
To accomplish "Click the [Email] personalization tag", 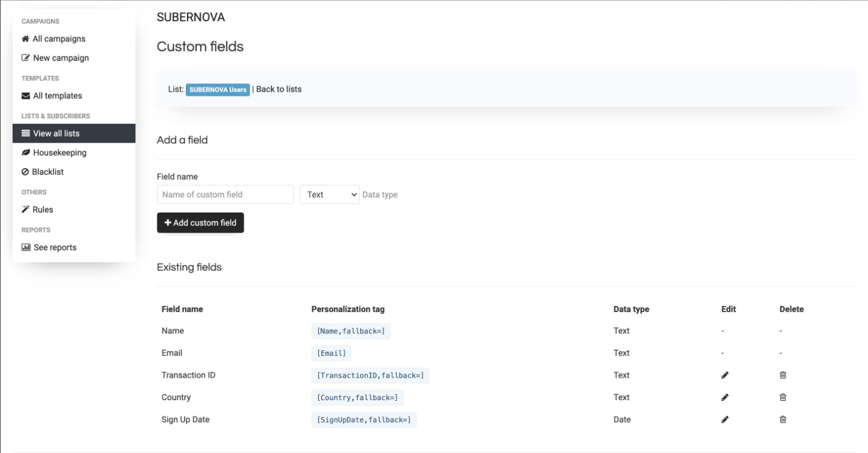I will (x=331, y=353).
